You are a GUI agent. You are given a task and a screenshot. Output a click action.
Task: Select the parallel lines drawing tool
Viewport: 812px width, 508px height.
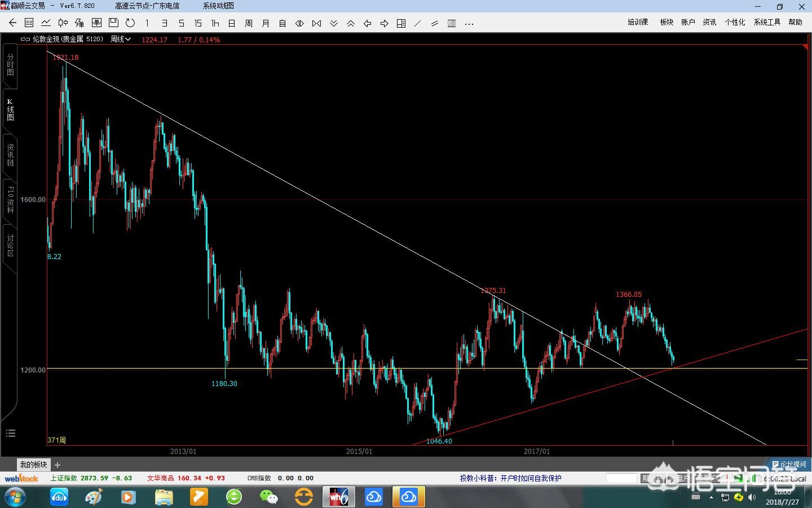pyautogui.click(x=435, y=23)
